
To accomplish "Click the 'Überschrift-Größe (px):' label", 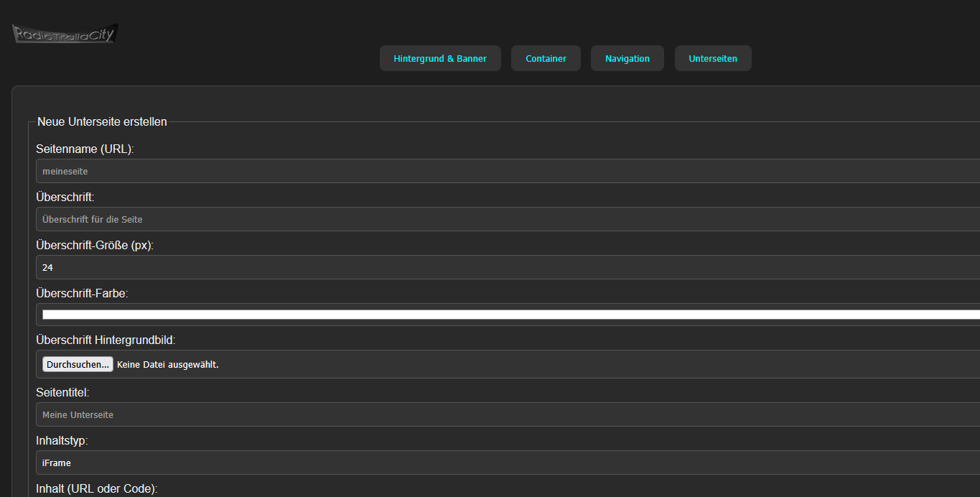I will point(95,245).
